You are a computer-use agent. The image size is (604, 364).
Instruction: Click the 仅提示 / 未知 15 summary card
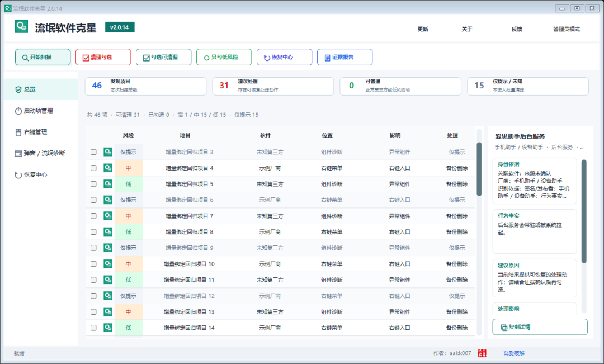point(528,86)
